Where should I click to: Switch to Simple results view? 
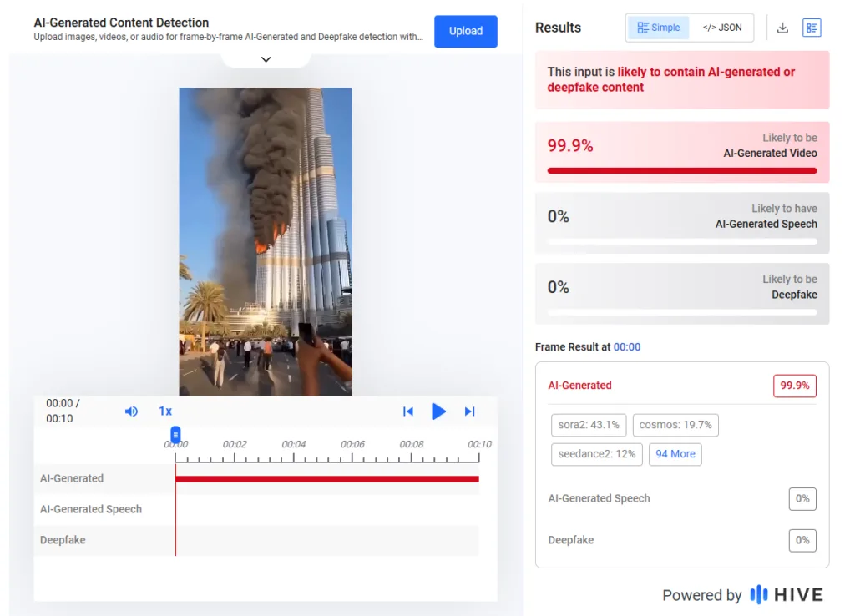[658, 28]
